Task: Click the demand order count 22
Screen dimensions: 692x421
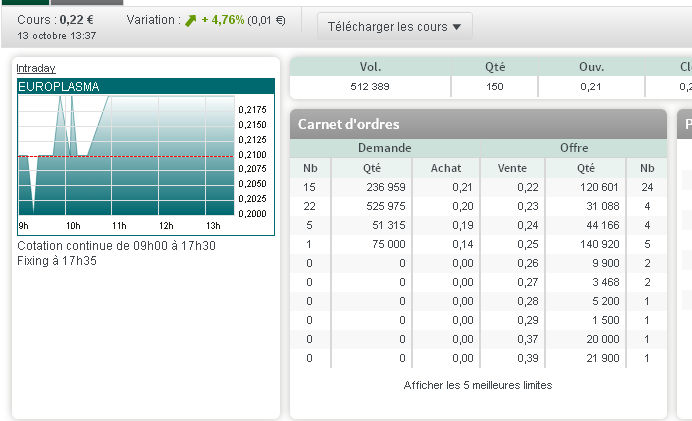Action: pos(309,206)
